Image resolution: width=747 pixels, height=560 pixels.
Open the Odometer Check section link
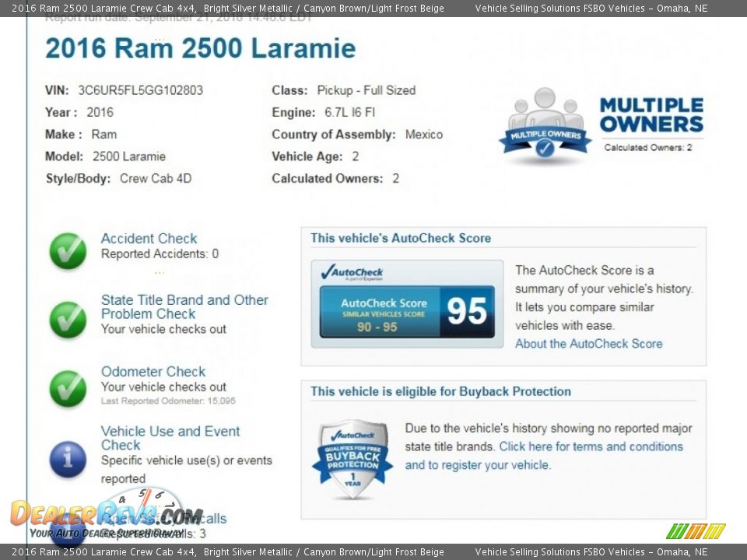click(153, 372)
